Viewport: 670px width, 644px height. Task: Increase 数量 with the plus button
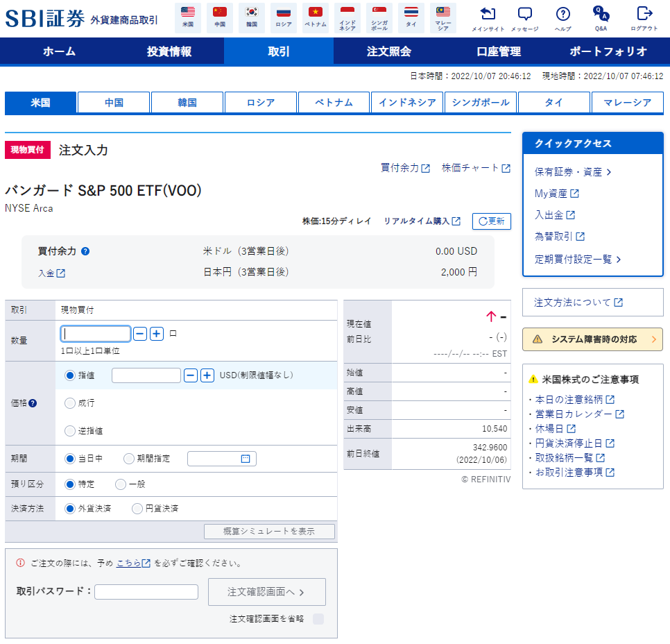point(156,334)
